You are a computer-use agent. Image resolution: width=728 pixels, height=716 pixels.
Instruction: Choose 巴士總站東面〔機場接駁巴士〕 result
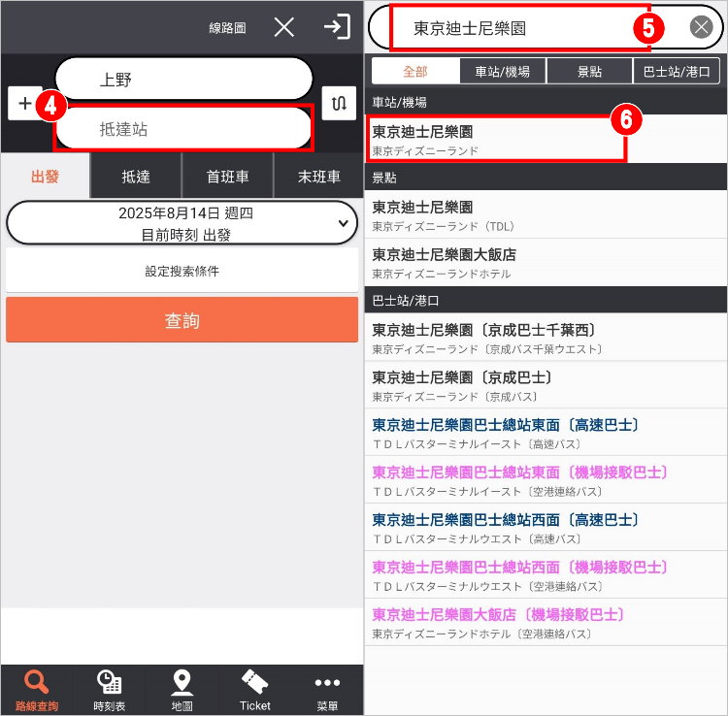(546, 480)
